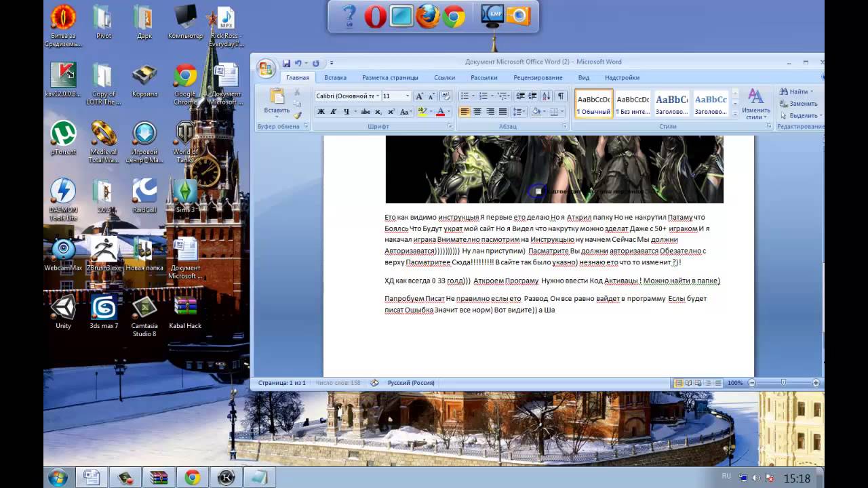Center the text alignment
The height and width of the screenshot is (488, 868).
pos(477,112)
